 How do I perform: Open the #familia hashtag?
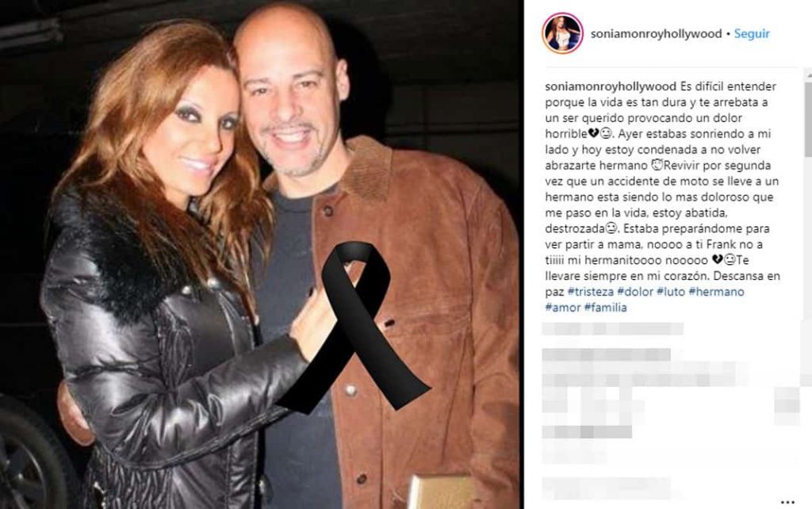(x=605, y=308)
